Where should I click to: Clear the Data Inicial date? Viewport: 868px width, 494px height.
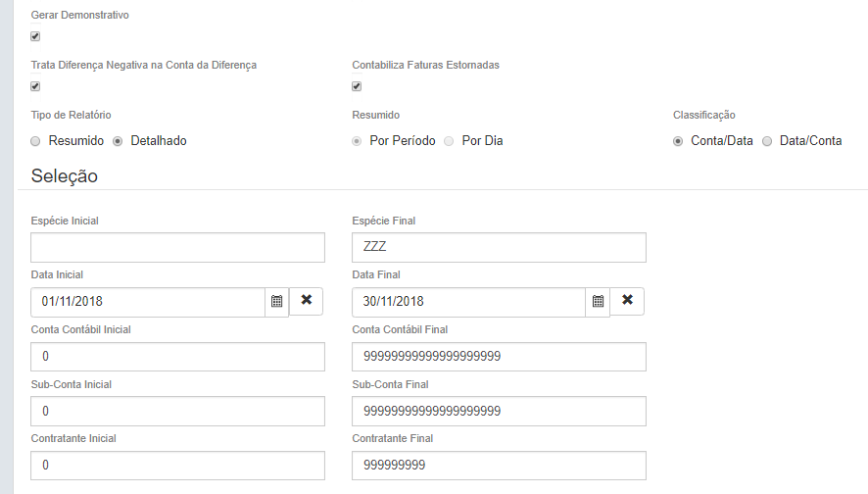(x=306, y=301)
